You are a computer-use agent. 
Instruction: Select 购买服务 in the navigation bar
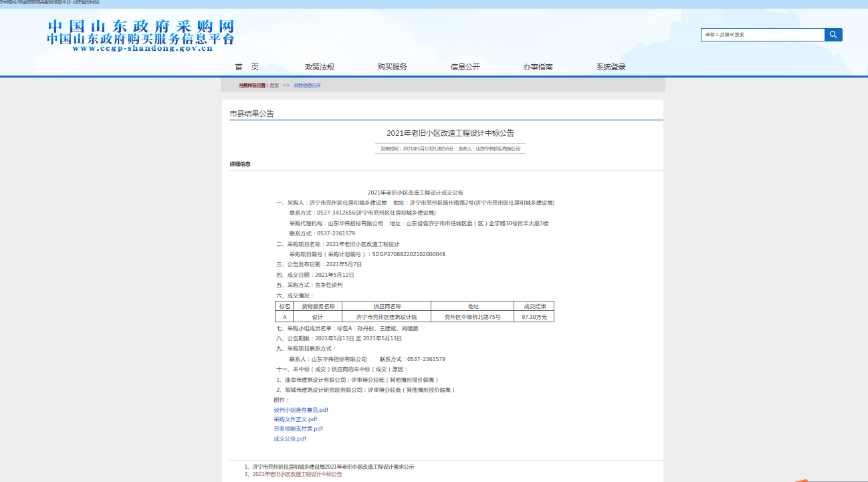point(392,67)
